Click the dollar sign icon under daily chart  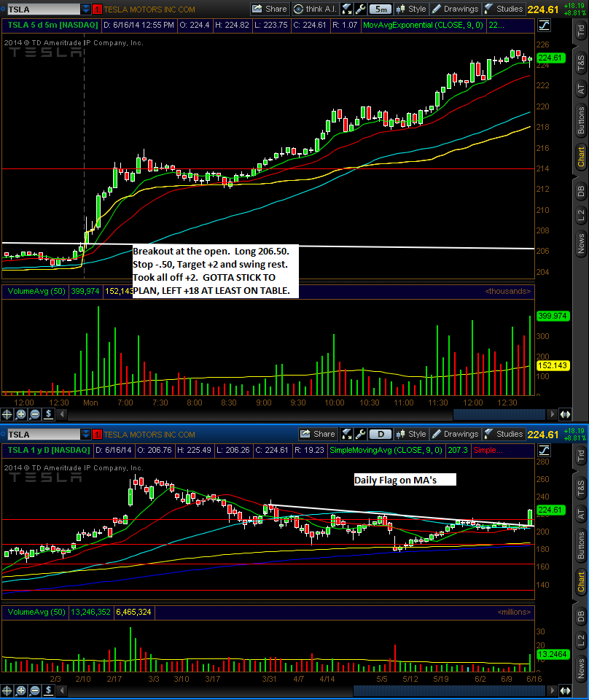[x=49, y=691]
